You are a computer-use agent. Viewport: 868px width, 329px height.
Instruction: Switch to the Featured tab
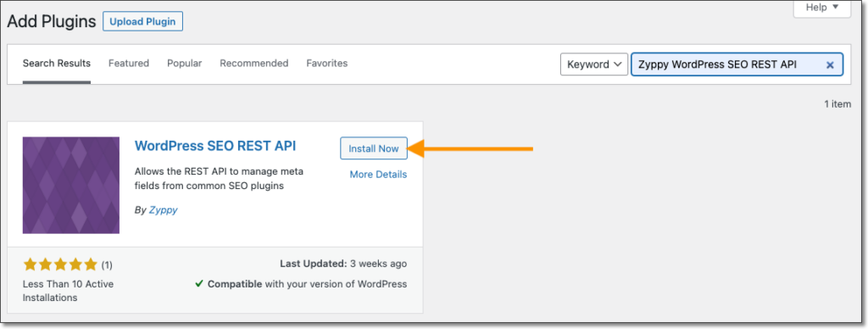tap(129, 63)
